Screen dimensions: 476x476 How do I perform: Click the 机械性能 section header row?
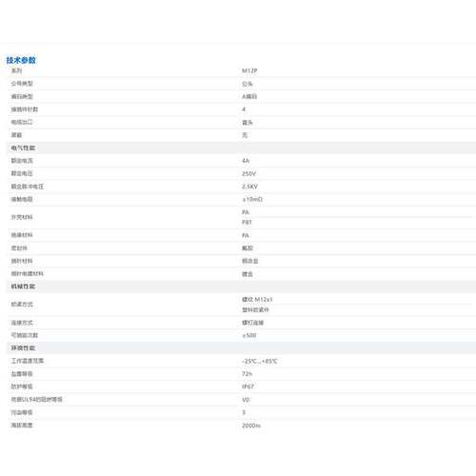tap(241, 287)
